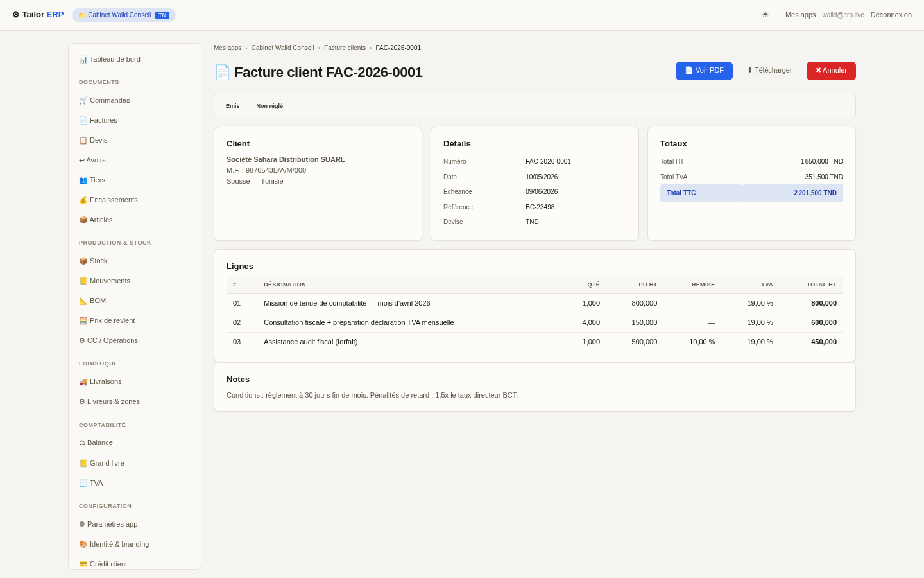Click the Émis status badge

tap(232, 106)
